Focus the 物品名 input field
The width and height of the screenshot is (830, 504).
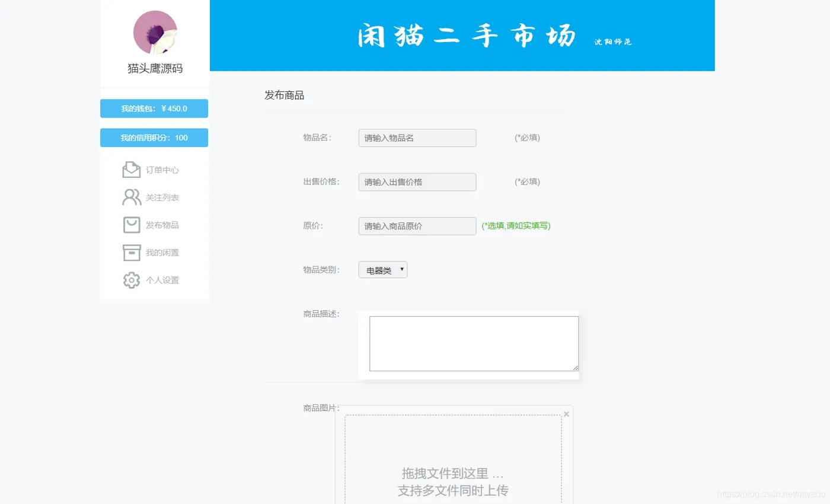pos(417,138)
